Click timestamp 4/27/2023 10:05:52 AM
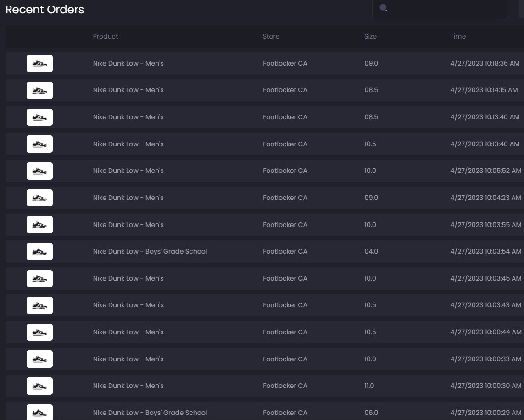524x420 pixels. click(x=486, y=171)
